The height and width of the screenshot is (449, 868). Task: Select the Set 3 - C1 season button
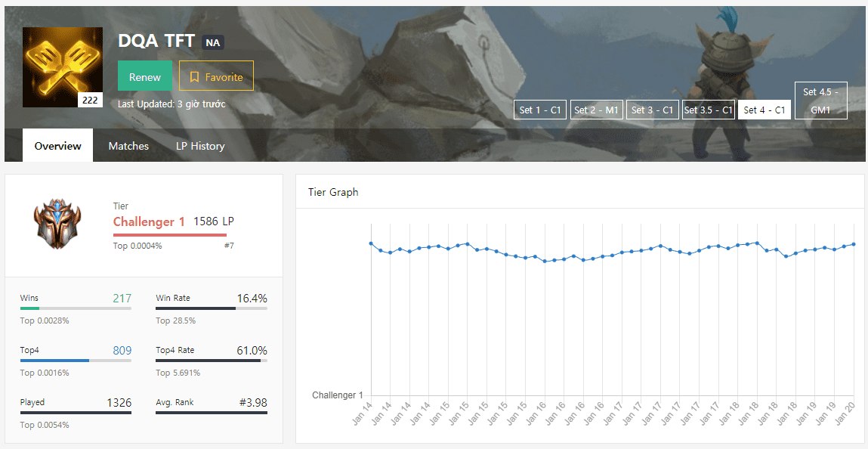(x=652, y=110)
